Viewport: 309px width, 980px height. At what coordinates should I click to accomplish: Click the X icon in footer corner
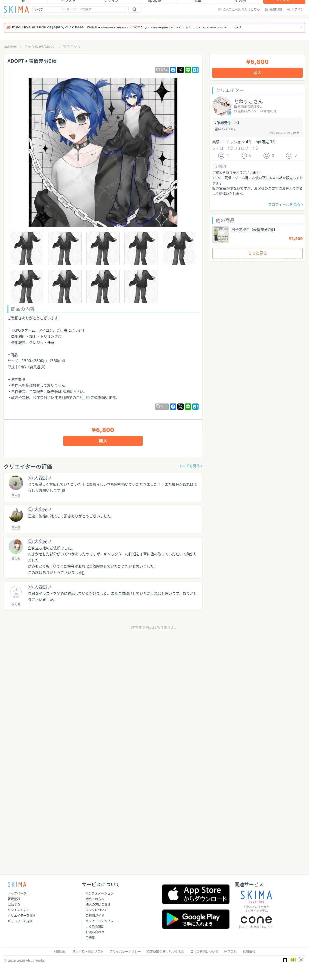coord(301,960)
